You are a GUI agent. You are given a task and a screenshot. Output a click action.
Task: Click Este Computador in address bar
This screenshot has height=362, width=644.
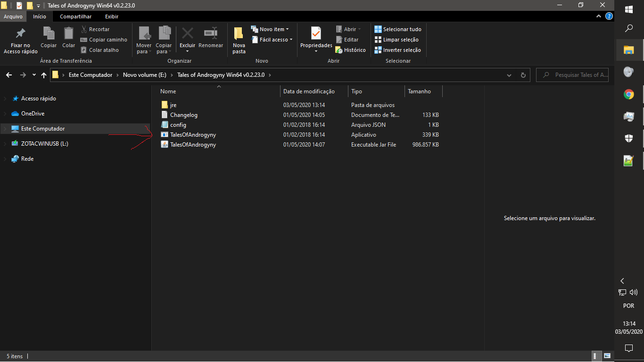click(x=91, y=75)
